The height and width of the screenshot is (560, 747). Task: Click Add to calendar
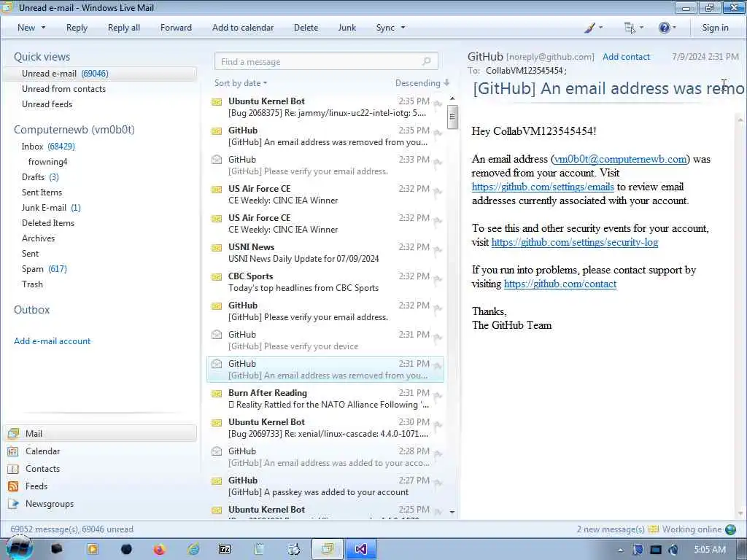(x=243, y=28)
